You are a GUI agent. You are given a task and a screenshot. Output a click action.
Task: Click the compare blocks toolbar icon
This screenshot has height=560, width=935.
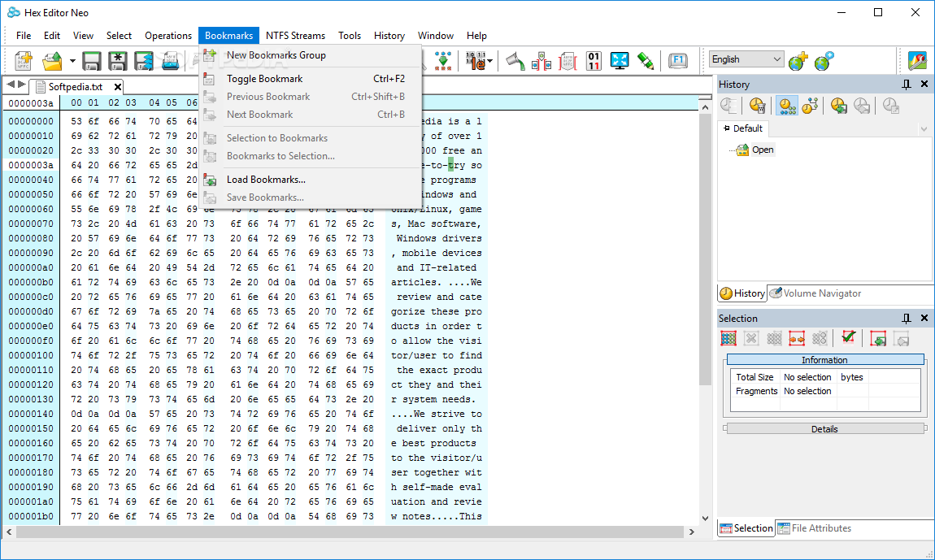tap(541, 61)
